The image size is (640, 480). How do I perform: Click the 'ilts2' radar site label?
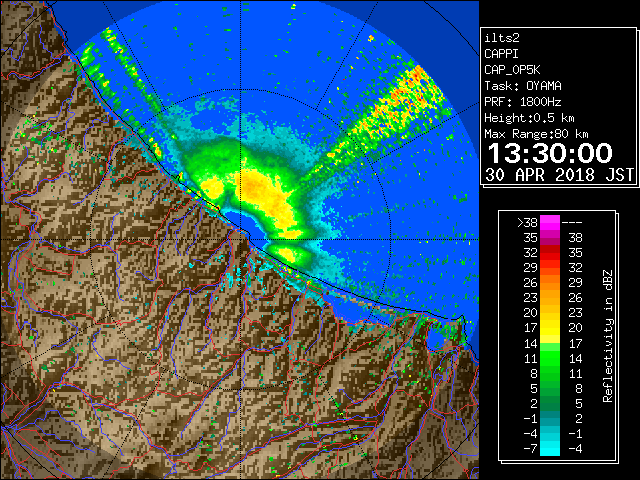click(x=502, y=38)
